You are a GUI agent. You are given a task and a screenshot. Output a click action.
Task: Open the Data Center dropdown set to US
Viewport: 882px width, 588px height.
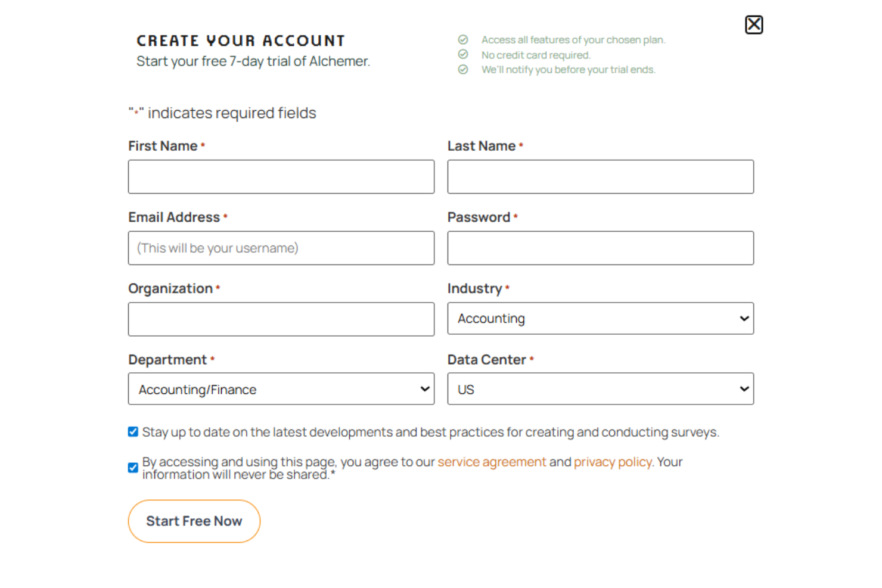tap(601, 389)
